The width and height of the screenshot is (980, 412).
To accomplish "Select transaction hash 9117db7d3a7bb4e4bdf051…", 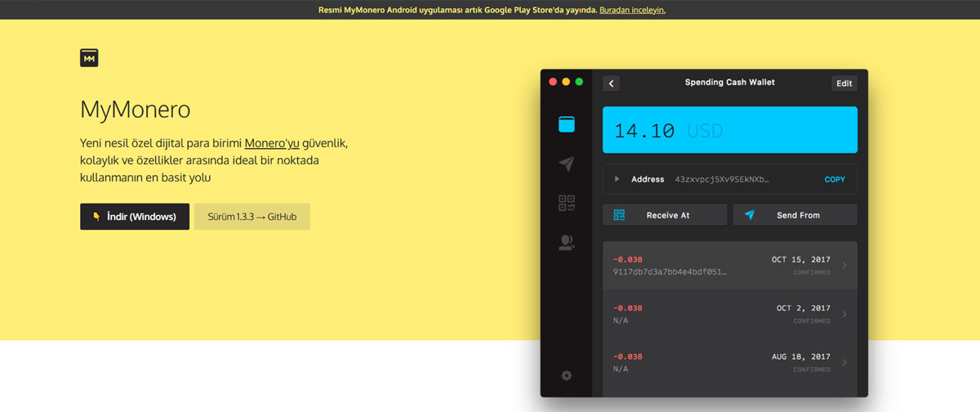I will 670,272.
